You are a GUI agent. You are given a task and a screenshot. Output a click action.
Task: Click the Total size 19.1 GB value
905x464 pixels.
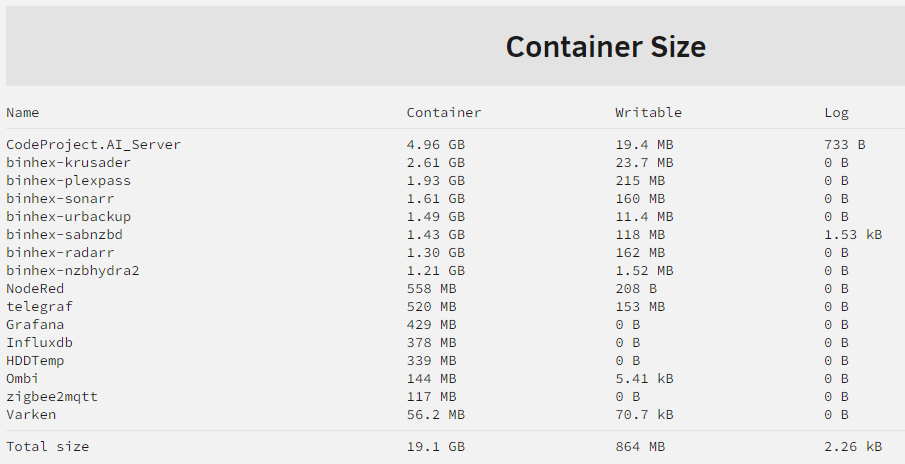click(x=435, y=446)
